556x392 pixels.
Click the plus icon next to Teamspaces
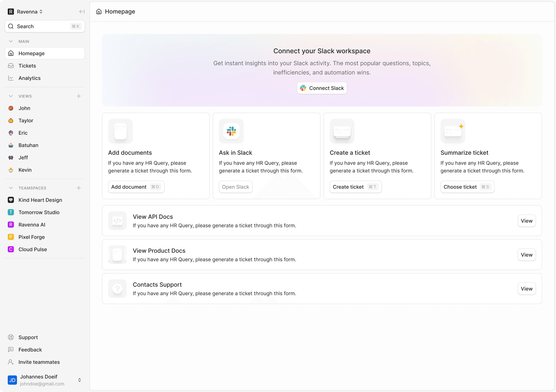[79, 188]
